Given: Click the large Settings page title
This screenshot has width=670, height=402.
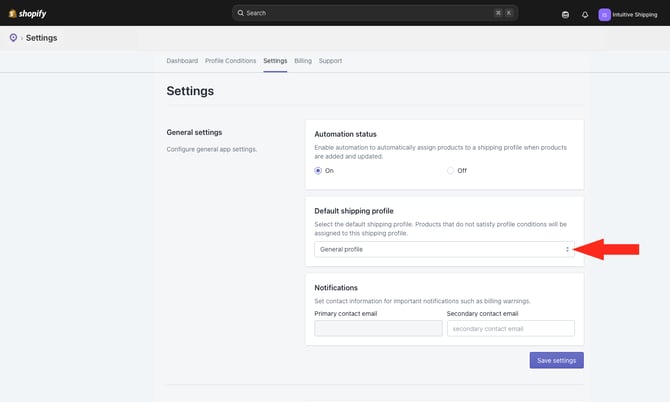Looking at the screenshot, I should 190,91.
